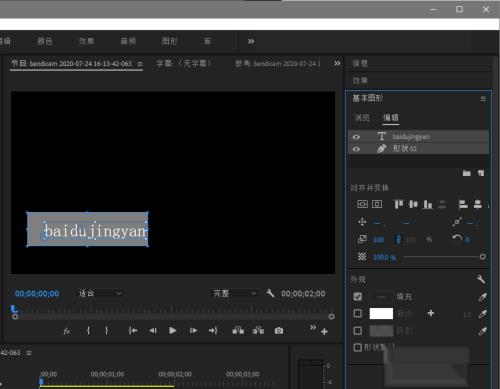The image size is (500, 389).
Task: Align layers to horizontal center
Action: (x=478, y=204)
